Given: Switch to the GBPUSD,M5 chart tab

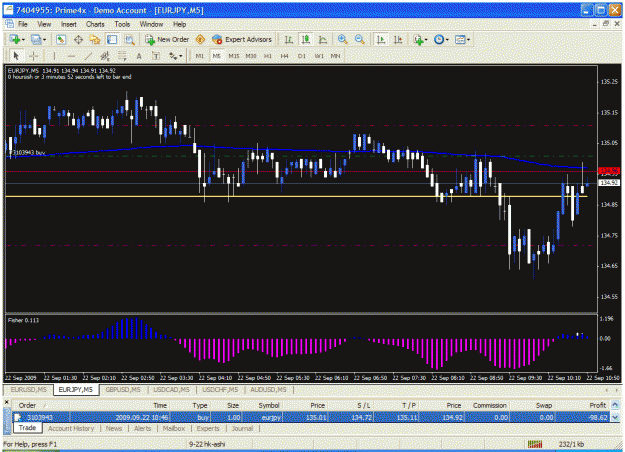Looking at the screenshot, I should tap(123, 389).
